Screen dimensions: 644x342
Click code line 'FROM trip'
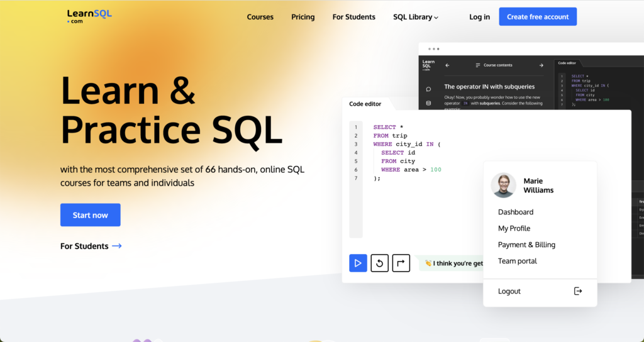pos(390,136)
